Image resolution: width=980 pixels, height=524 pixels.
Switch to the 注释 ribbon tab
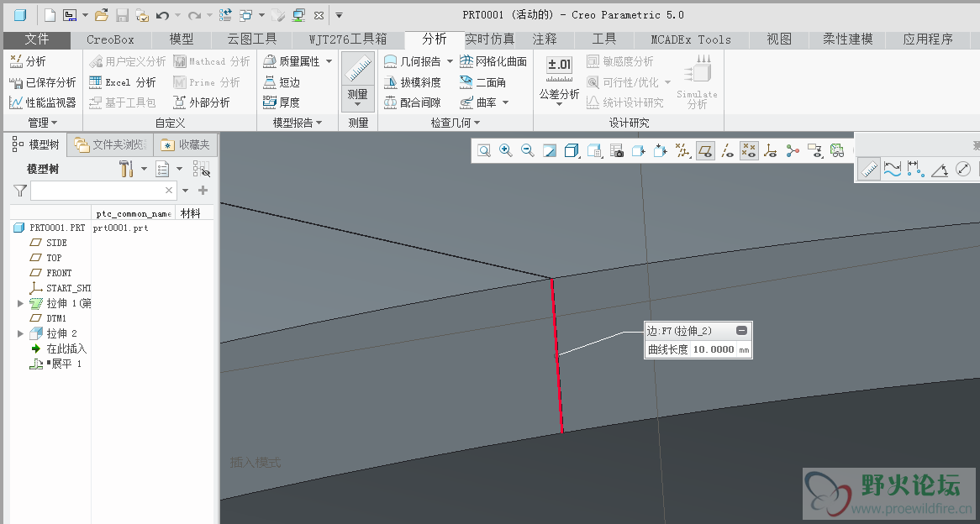pos(545,39)
